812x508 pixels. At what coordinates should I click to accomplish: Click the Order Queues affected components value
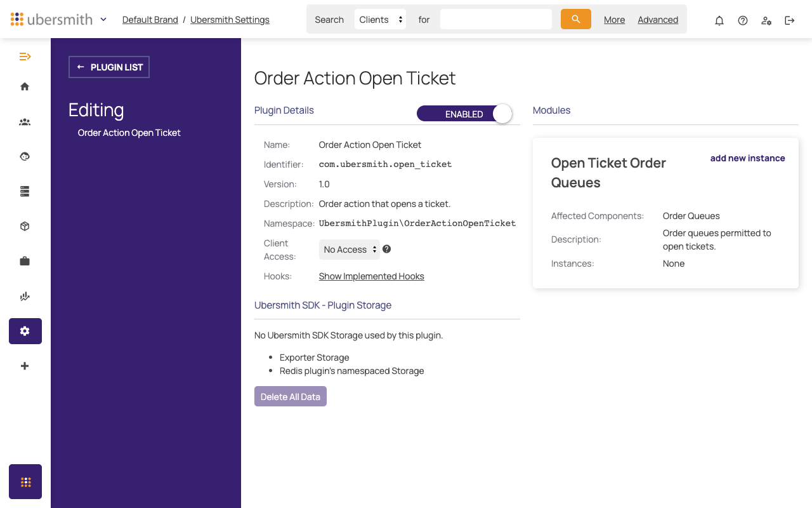(x=691, y=216)
